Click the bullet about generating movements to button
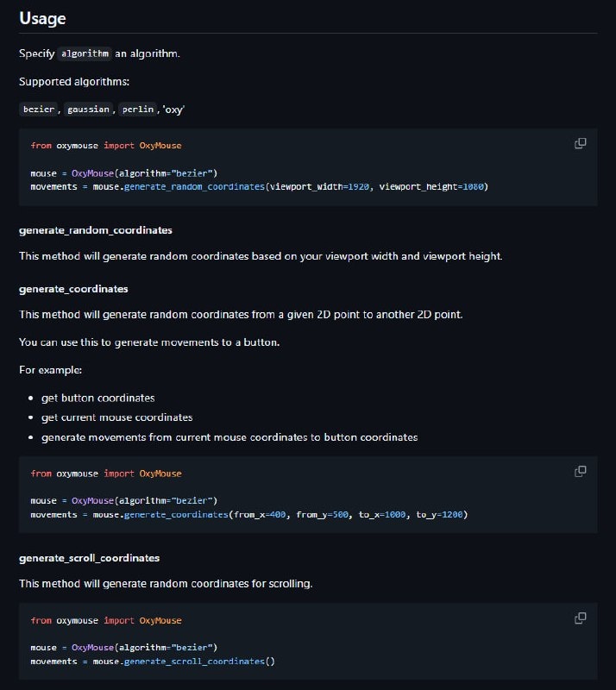Viewport: 616px width, 690px height. 229,437
